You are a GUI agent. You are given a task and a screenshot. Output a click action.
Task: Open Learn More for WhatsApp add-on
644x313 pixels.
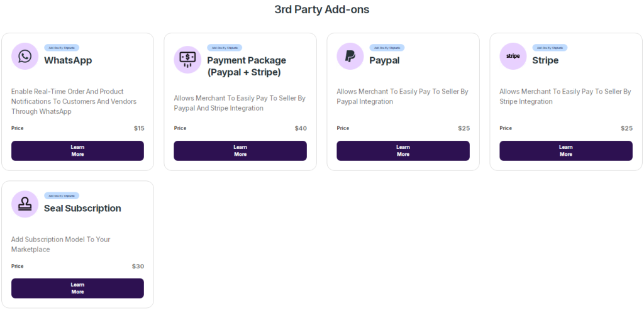pyautogui.click(x=77, y=151)
